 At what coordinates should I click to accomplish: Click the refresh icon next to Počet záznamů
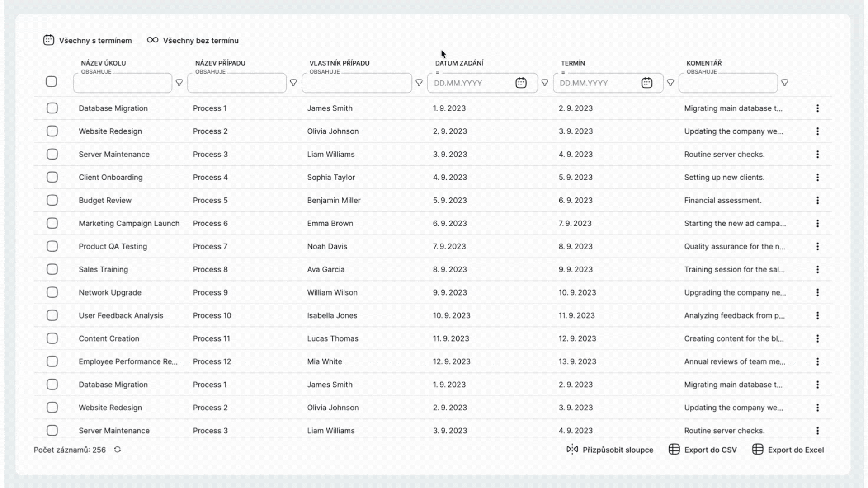pyautogui.click(x=118, y=450)
